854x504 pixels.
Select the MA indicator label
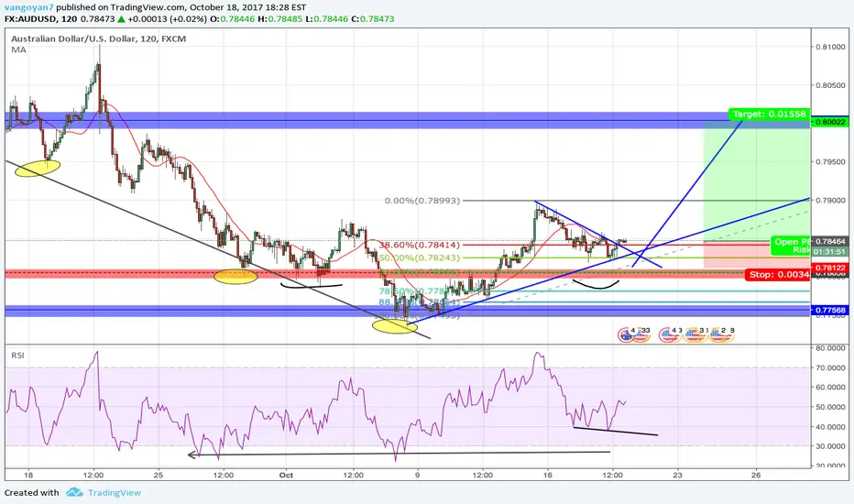[x=18, y=49]
